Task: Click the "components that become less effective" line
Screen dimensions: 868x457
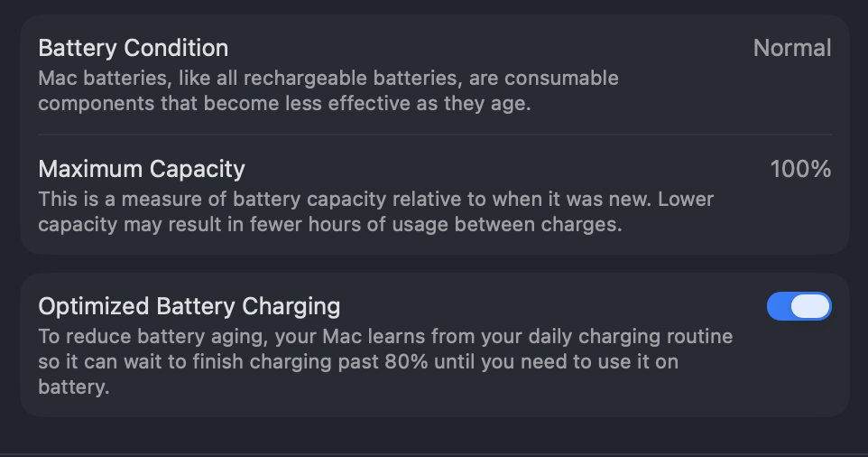Action: point(284,103)
